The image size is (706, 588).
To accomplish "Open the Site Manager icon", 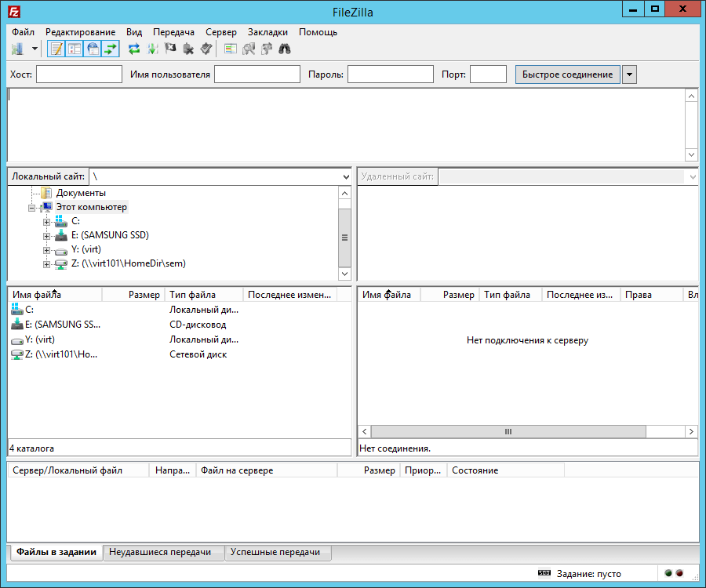I will (x=18, y=49).
